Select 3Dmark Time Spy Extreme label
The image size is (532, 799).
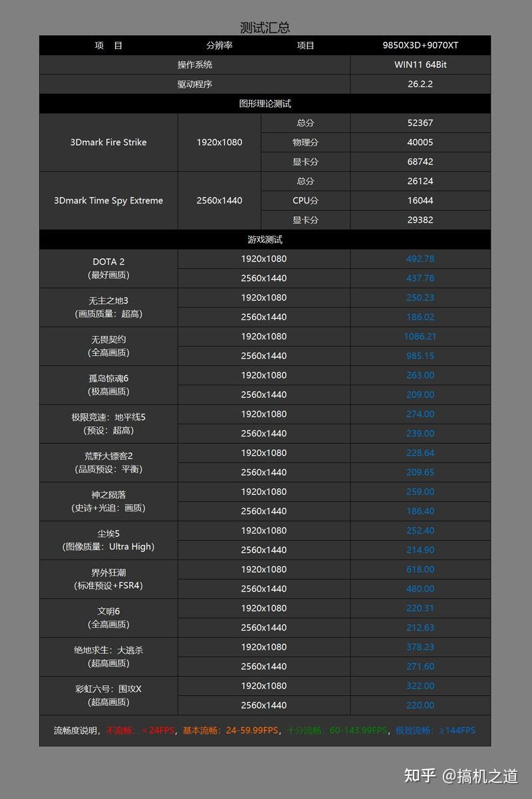click(x=108, y=201)
